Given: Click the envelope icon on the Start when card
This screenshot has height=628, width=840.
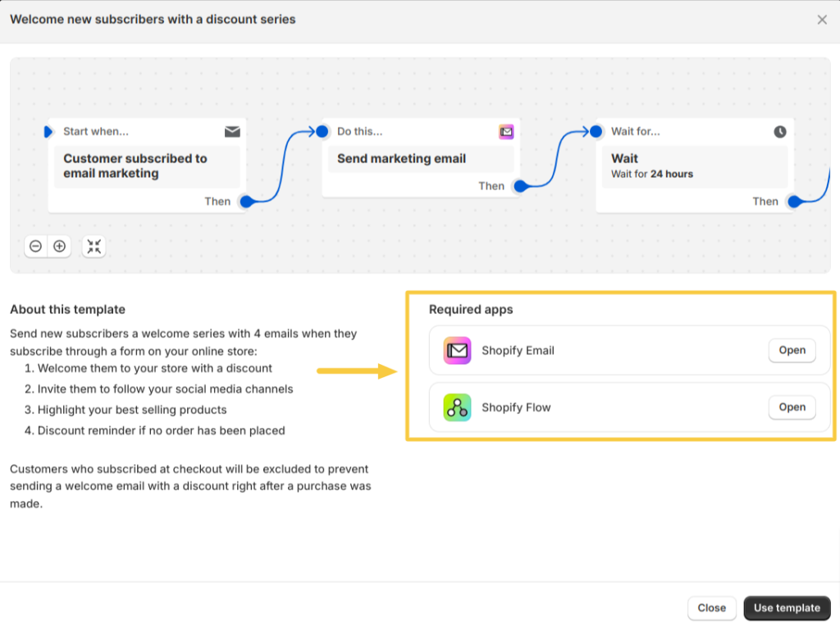Looking at the screenshot, I should click(x=232, y=132).
